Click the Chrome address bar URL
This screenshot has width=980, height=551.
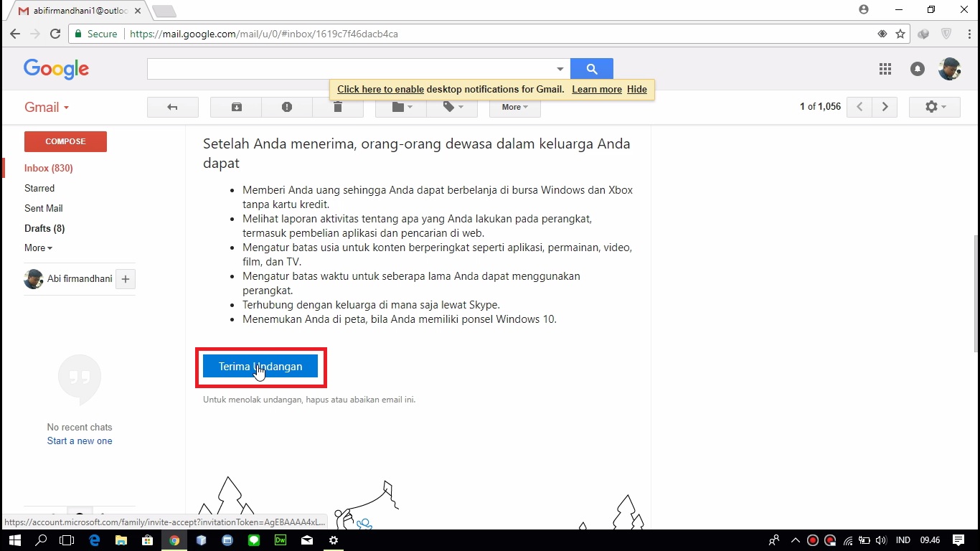click(x=264, y=34)
